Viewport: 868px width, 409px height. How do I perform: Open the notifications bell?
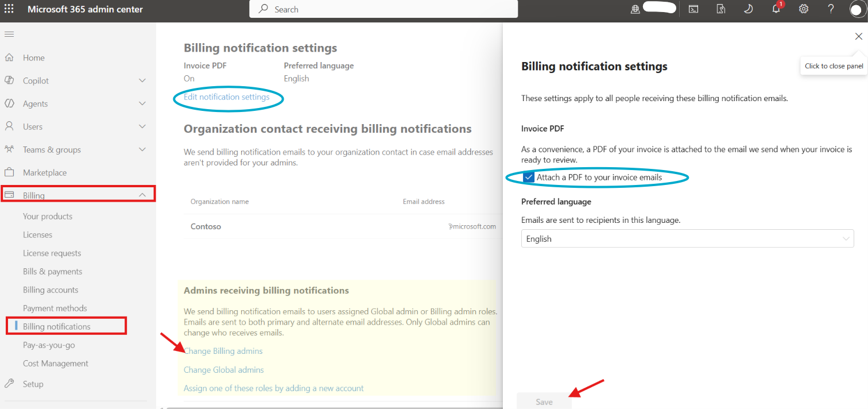pos(776,9)
